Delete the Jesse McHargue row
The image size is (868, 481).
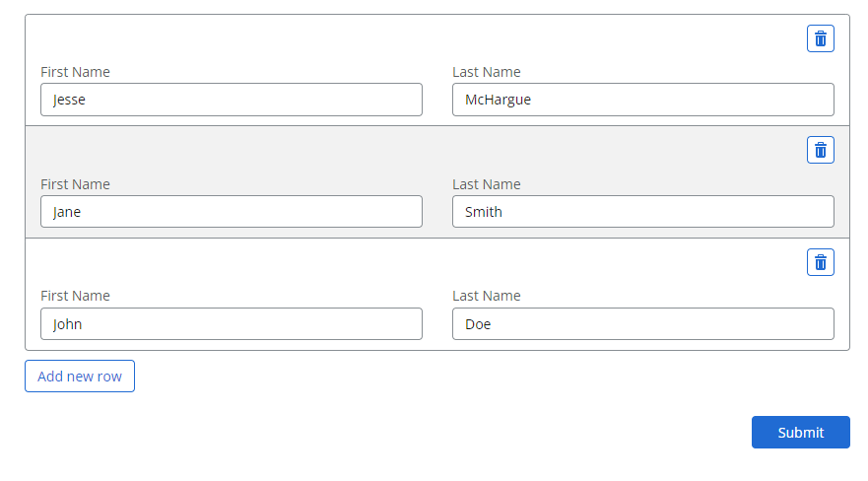pyautogui.click(x=820, y=38)
